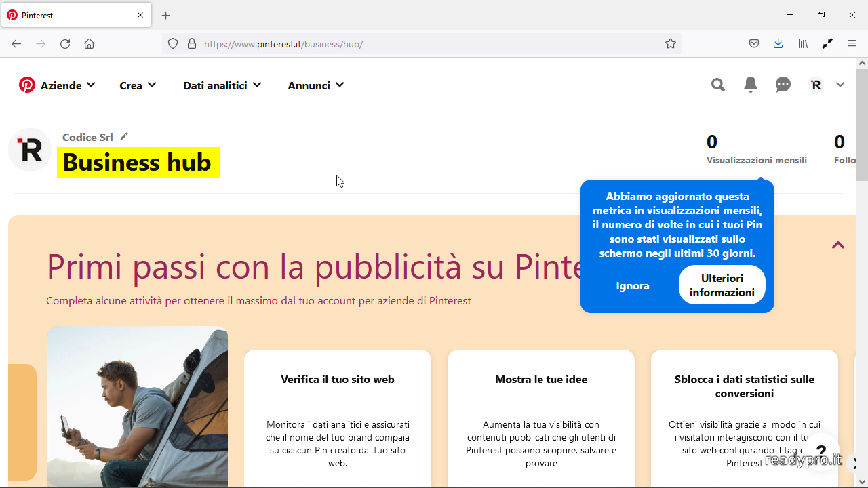Viewport: 868px width, 488px height.
Task: Expand the account options chevron
Action: pos(840,85)
